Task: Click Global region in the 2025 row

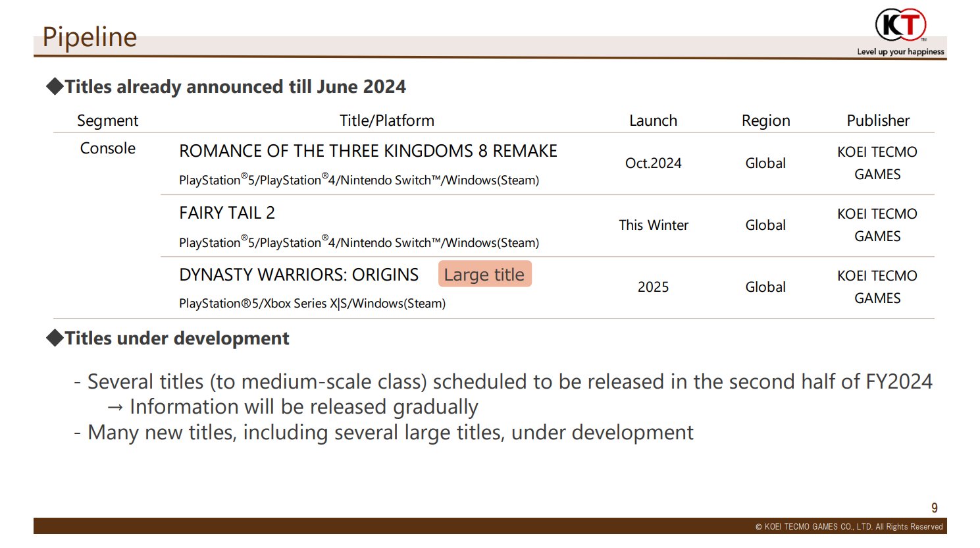Action: [x=765, y=287]
